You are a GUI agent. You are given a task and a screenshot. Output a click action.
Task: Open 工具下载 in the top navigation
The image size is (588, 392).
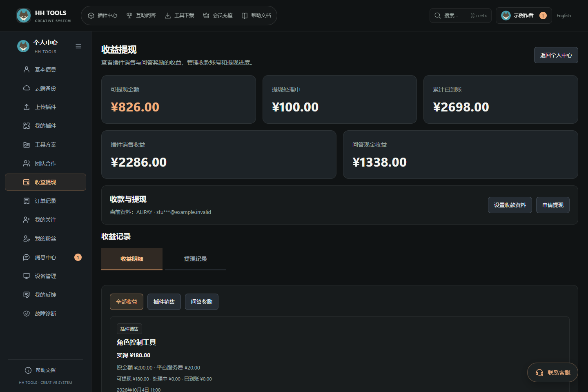(x=179, y=16)
